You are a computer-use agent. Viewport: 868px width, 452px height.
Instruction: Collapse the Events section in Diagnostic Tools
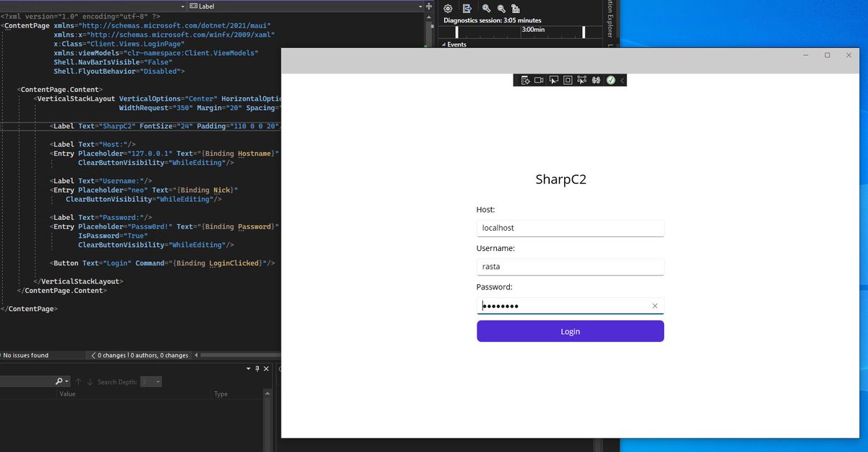[x=444, y=45]
